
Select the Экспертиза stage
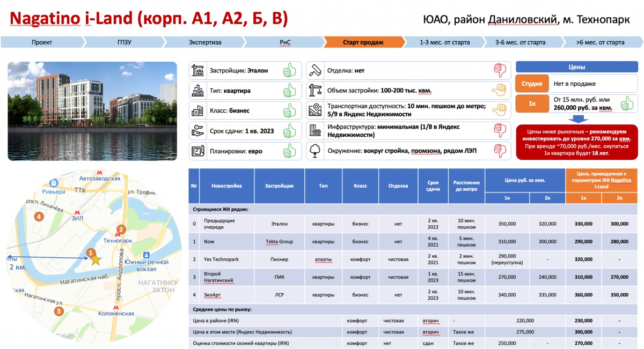pos(205,42)
